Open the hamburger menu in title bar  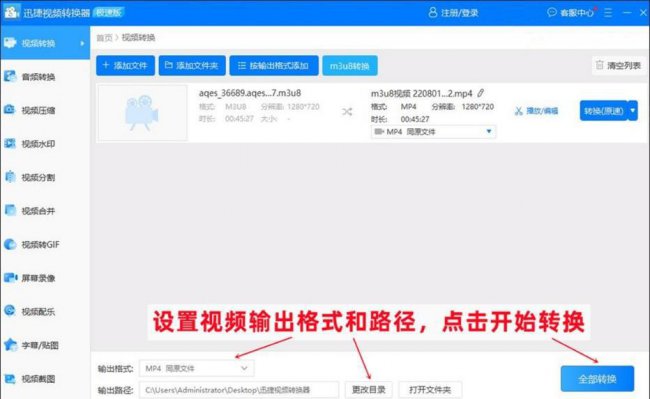tap(608, 13)
